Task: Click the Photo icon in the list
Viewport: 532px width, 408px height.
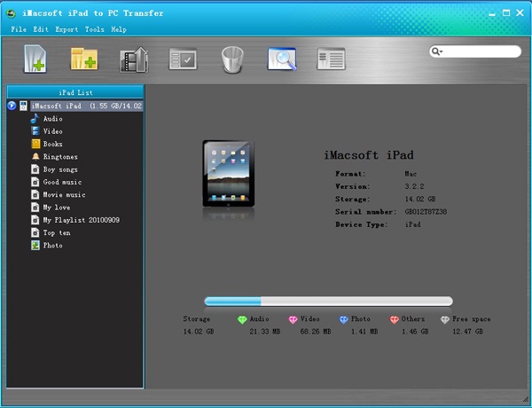Action: (x=35, y=245)
